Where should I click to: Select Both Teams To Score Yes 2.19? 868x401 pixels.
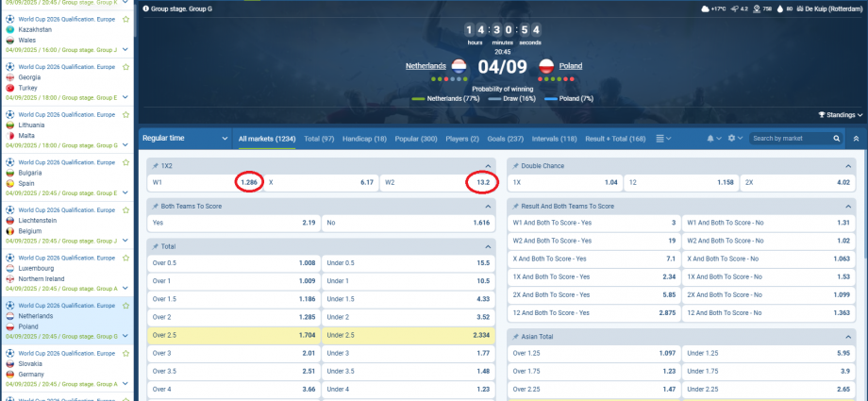point(234,223)
